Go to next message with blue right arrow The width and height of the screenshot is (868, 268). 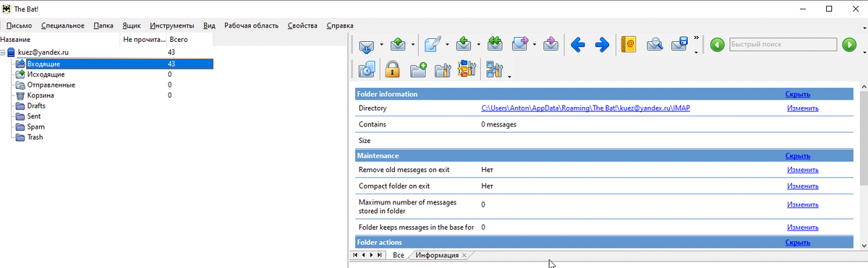pyautogui.click(x=602, y=45)
